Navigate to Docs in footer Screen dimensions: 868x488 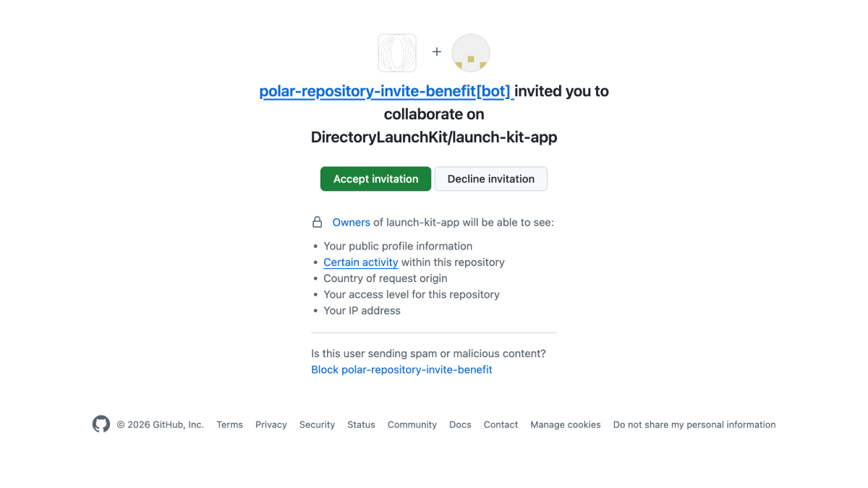click(460, 425)
